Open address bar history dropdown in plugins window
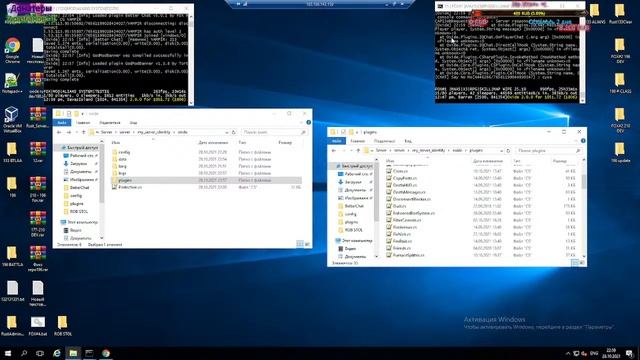 pos(501,151)
